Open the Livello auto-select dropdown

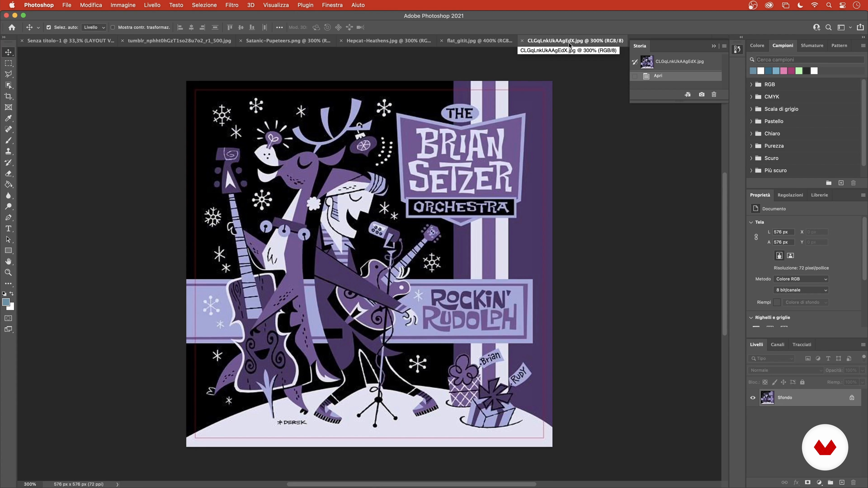[94, 27]
